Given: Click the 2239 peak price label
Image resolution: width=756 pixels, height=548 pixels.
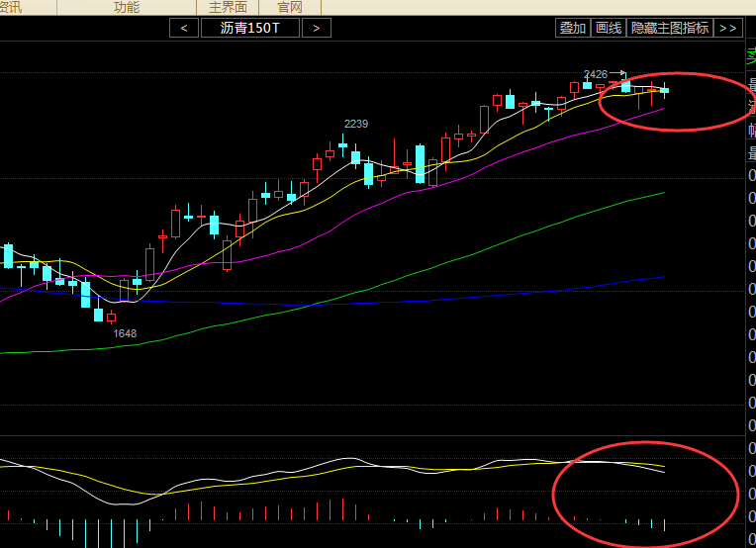Looking at the screenshot, I should pos(355,124).
